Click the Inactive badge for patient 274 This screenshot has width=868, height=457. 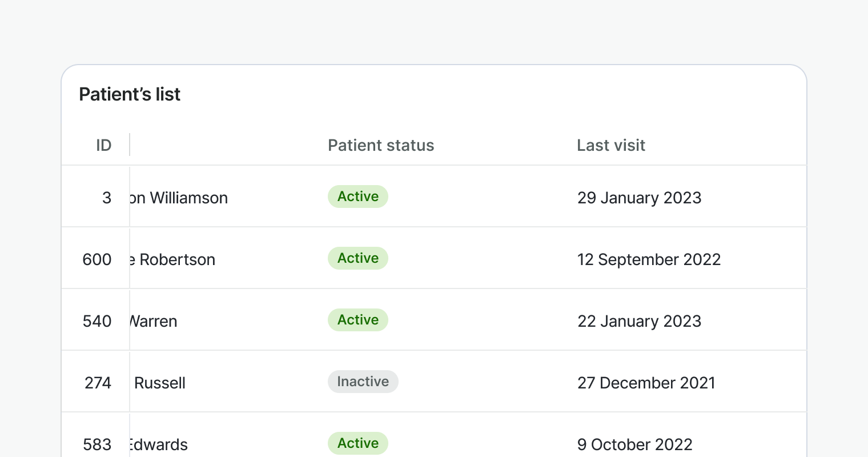point(363,382)
